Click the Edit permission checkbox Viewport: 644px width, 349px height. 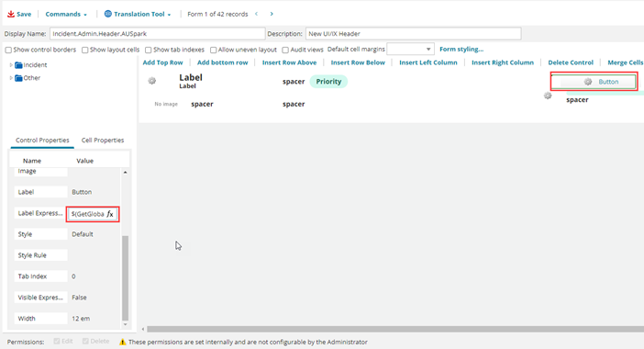click(x=57, y=341)
